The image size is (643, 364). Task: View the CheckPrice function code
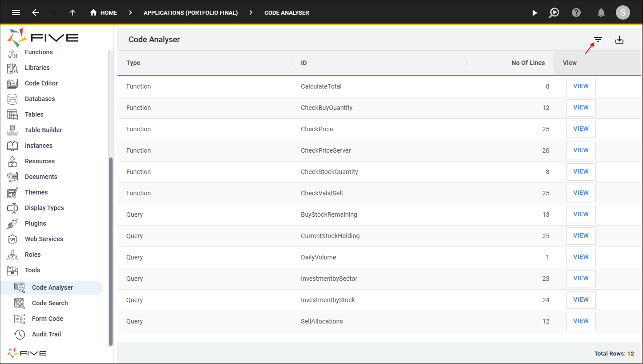(581, 129)
